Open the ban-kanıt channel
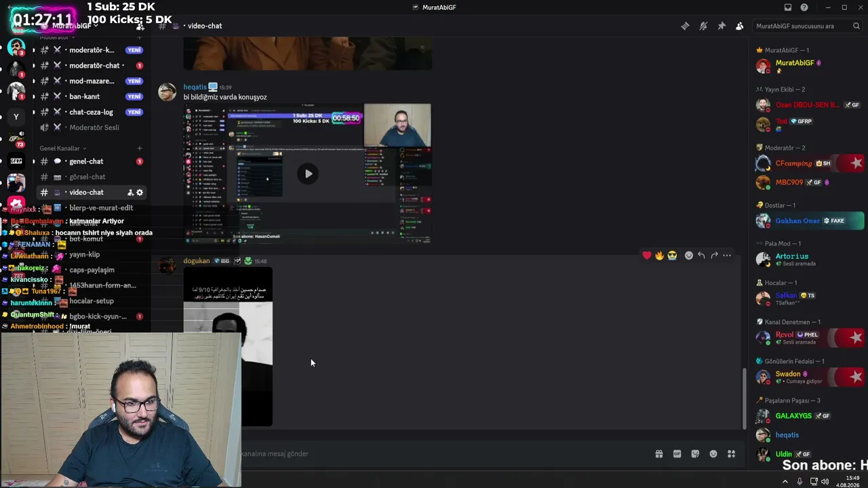The width and height of the screenshot is (868, 488). coord(92,96)
